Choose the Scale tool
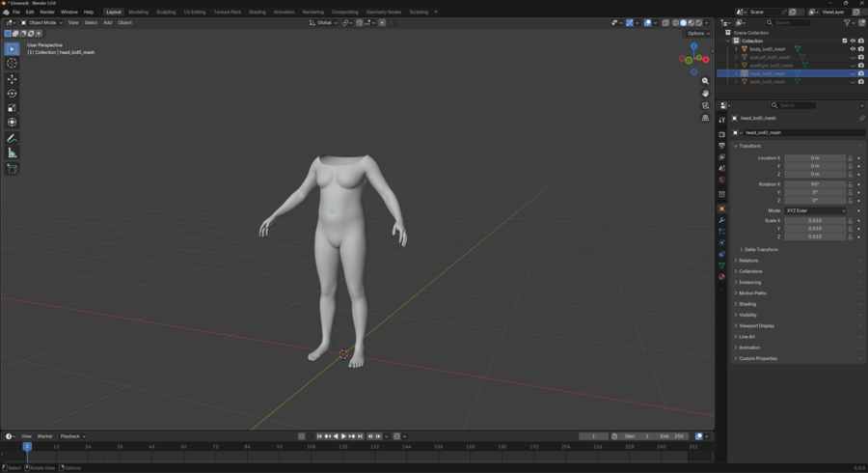The height and width of the screenshot is (473, 868). pos(12,108)
